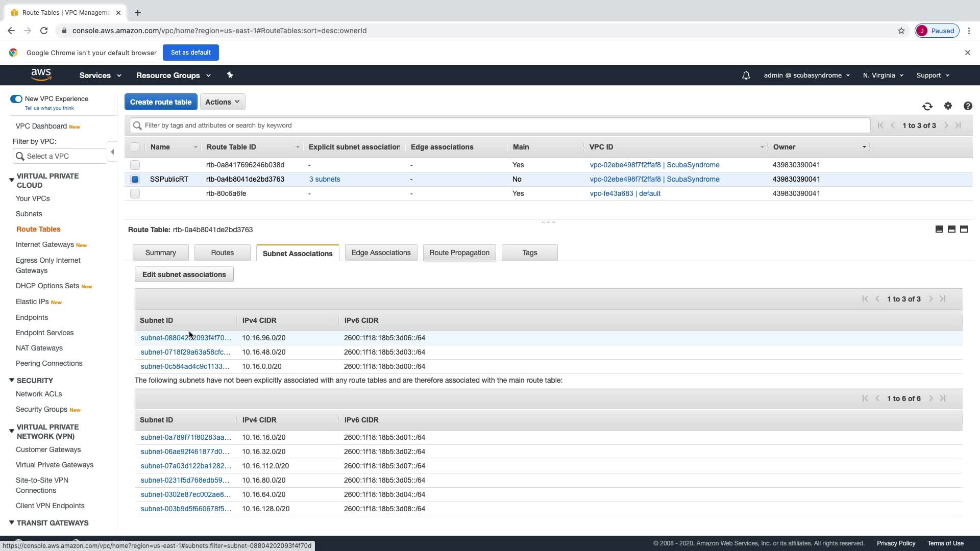Open the table settings gear icon
The image size is (980, 551).
tap(948, 106)
